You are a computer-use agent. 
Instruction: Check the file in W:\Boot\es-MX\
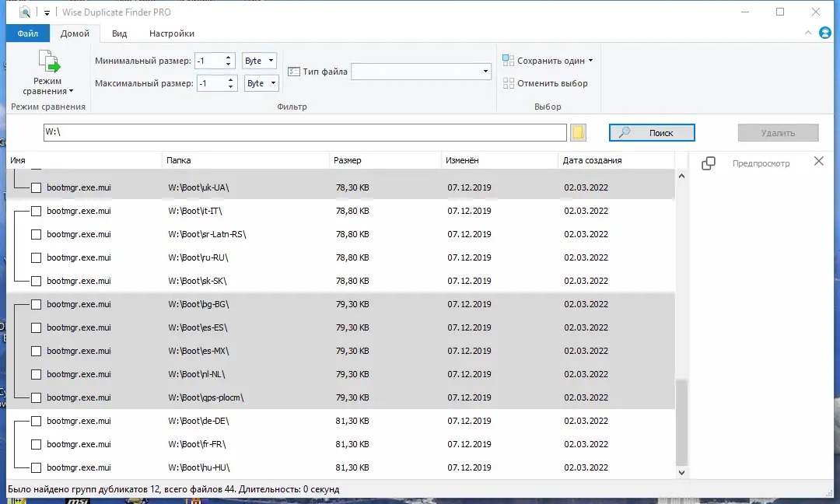tap(36, 351)
